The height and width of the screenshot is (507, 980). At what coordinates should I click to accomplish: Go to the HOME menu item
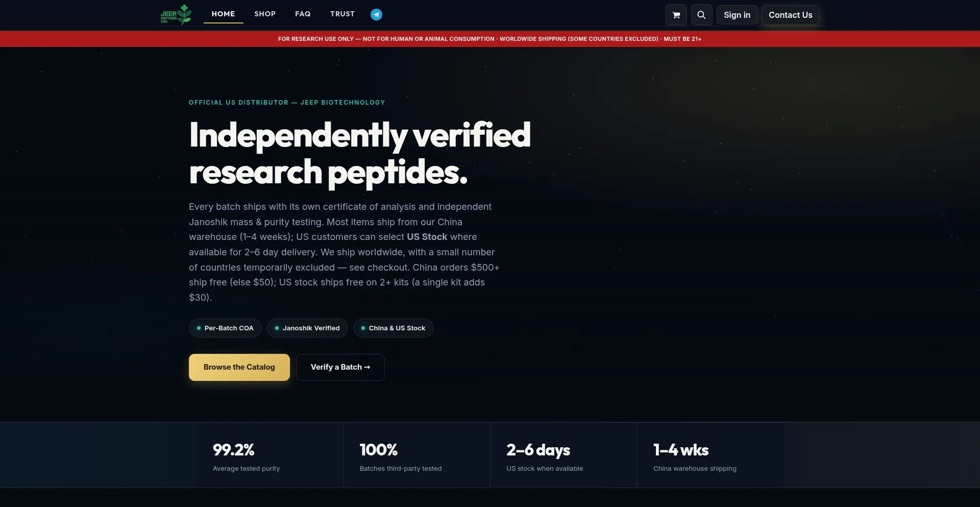pos(223,14)
